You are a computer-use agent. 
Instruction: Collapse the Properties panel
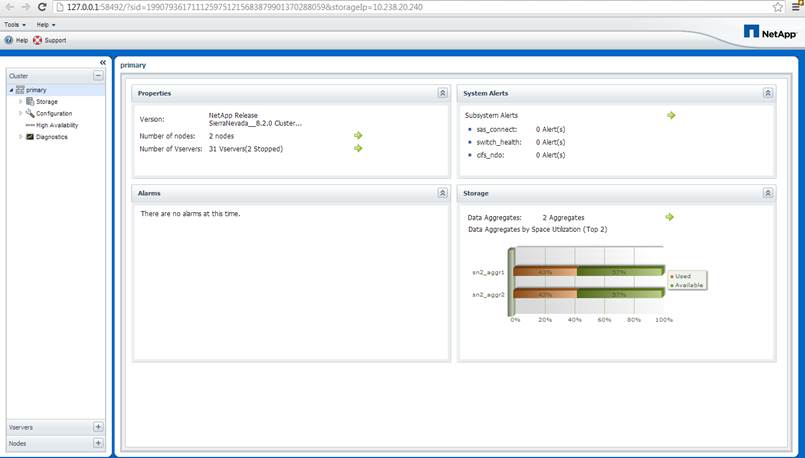[x=443, y=93]
